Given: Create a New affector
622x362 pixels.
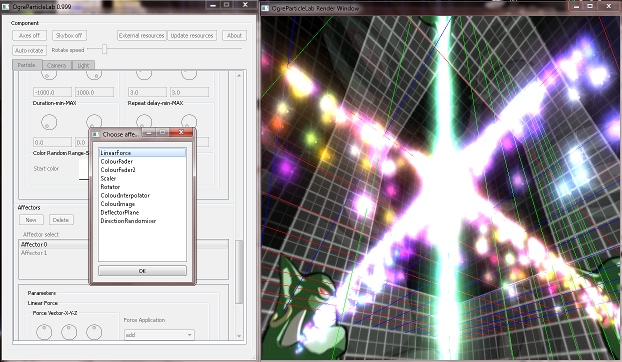Looking at the screenshot, I should click(x=31, y=220).
